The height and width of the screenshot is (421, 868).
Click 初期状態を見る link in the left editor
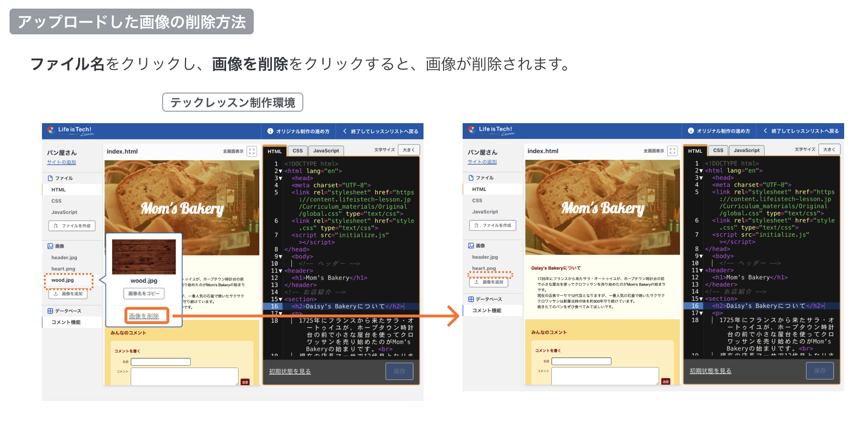pos(290,371)
